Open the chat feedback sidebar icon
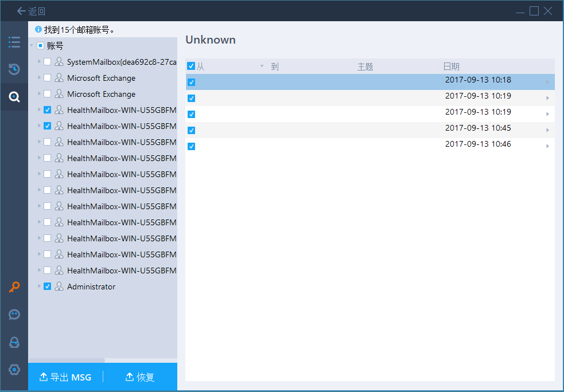The height and width of the screenshot is (392, 564). [x=14, y=315]
